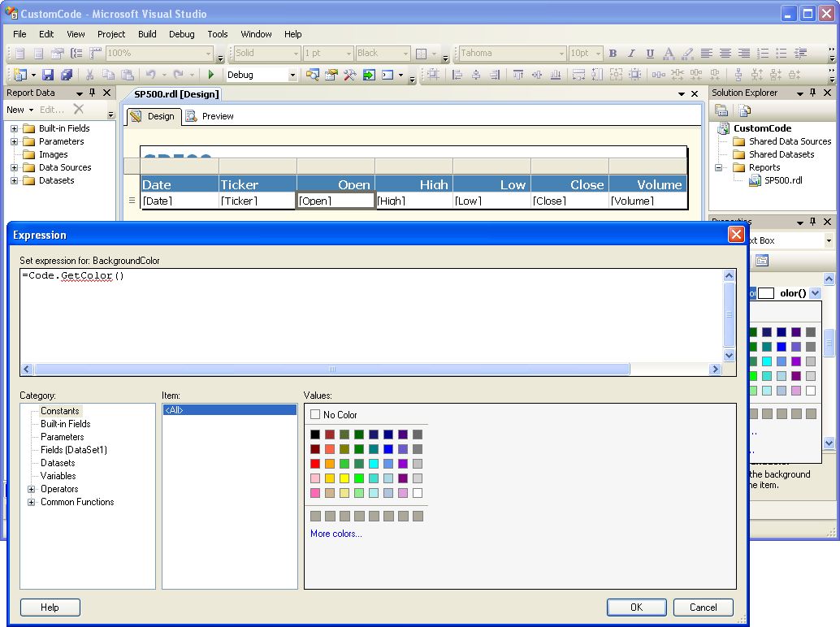This screenshot has width=840, height=627.
Task: Click the Paste icon in toolbar
Action: click(127, 75)
